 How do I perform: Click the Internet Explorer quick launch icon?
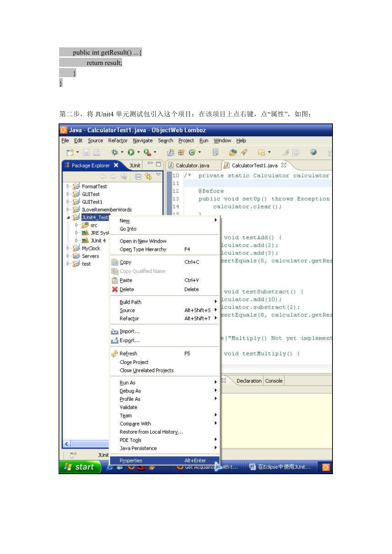click(110, 467)
